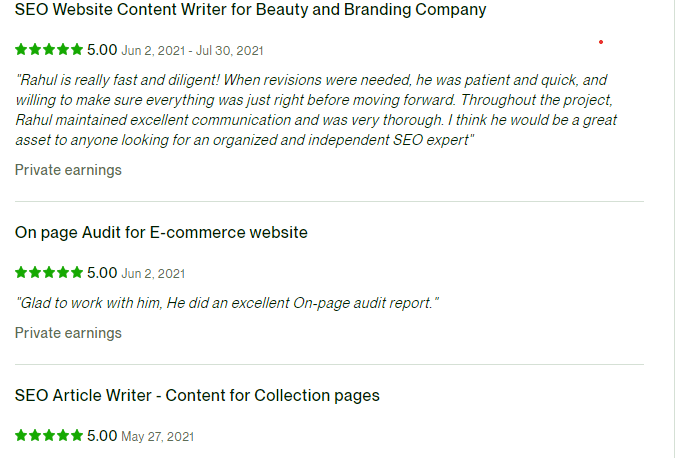Click the first star of the SEO Article Writer rating
This screenshot has width=688, height=458.
(21, 435)
